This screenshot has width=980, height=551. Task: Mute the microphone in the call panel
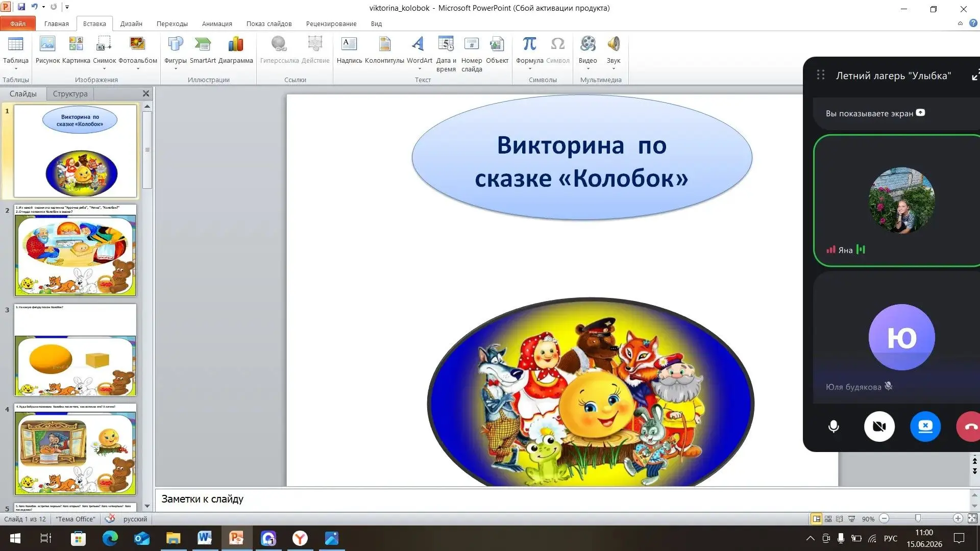pos(834,427)
